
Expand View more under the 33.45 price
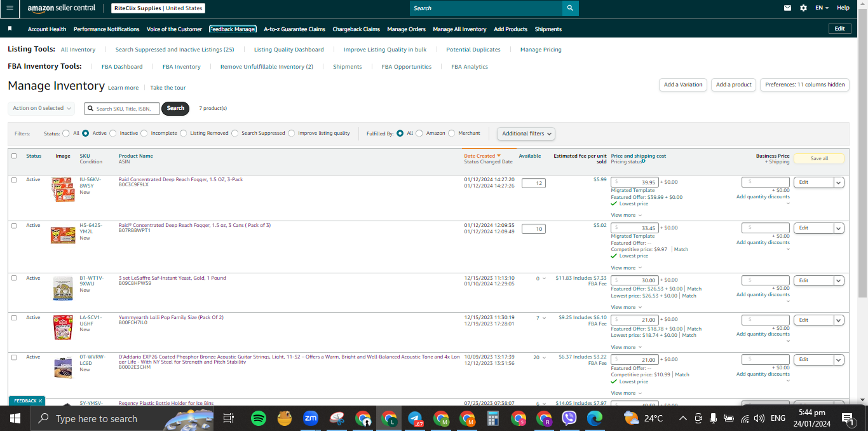point(626,268)
